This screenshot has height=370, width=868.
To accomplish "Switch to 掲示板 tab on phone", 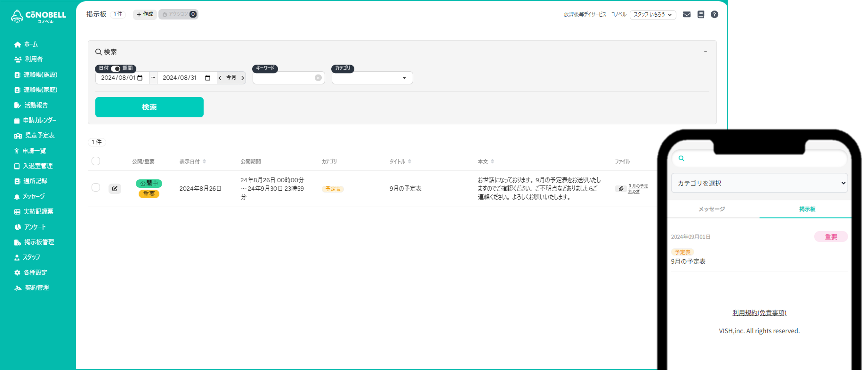I will point(807,209).
